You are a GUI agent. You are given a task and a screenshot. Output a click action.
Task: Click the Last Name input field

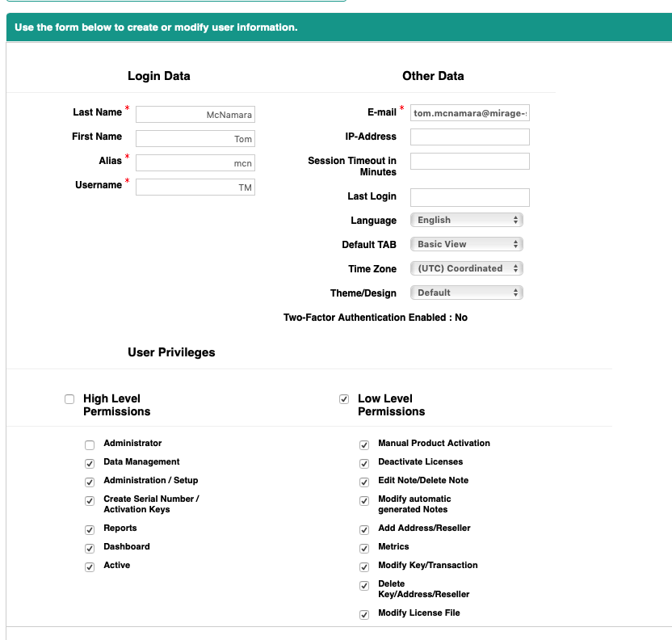(x=195, y=115)
